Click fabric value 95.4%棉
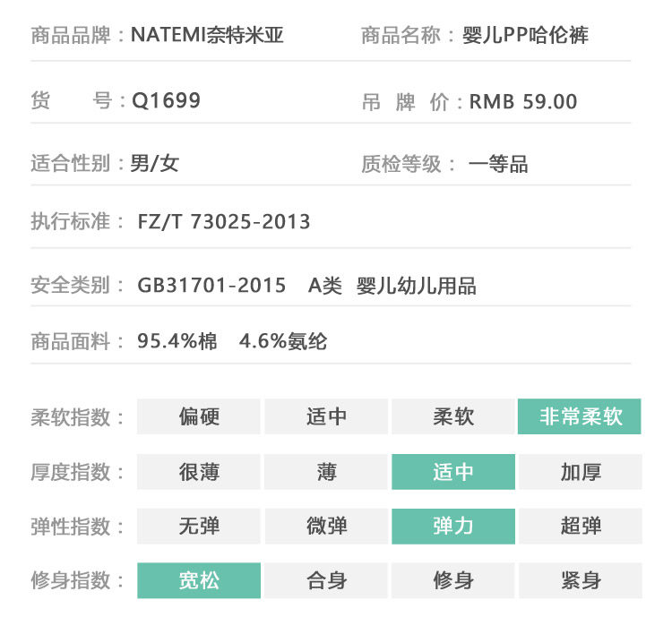The height and width of the screenshot is (617, 672). coord(177,341)
